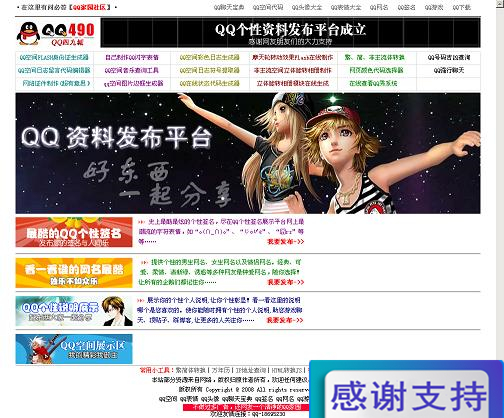The height and width of the screenshot is (418, 504).
Task: Open the footer QQ聊天宝典 link
Action: click(x=237, y=399)
